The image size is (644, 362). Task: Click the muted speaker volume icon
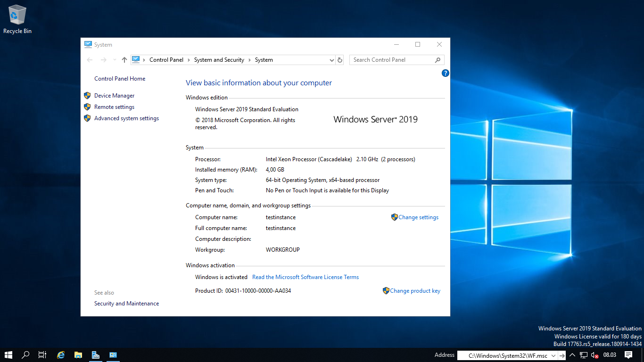pos(594,355)
